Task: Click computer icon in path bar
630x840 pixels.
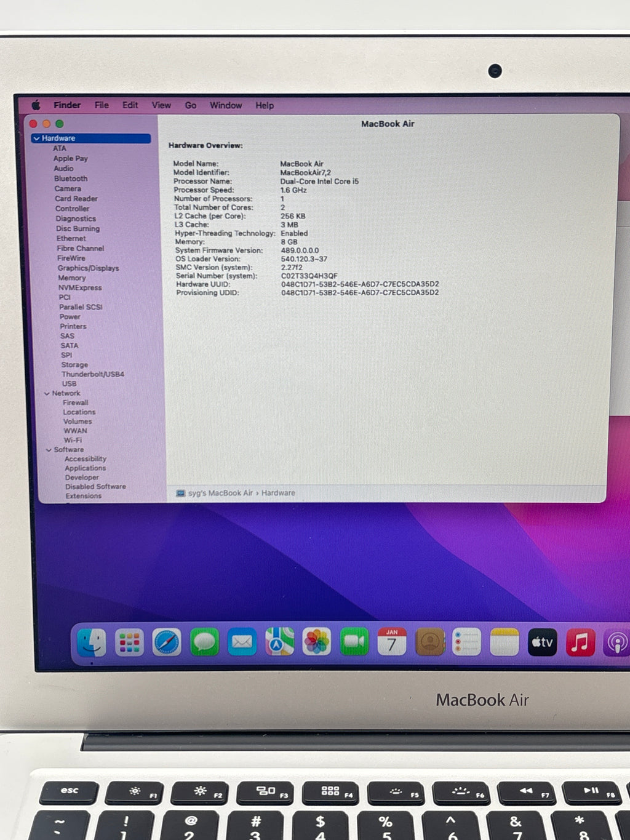Action: [180, 493]
